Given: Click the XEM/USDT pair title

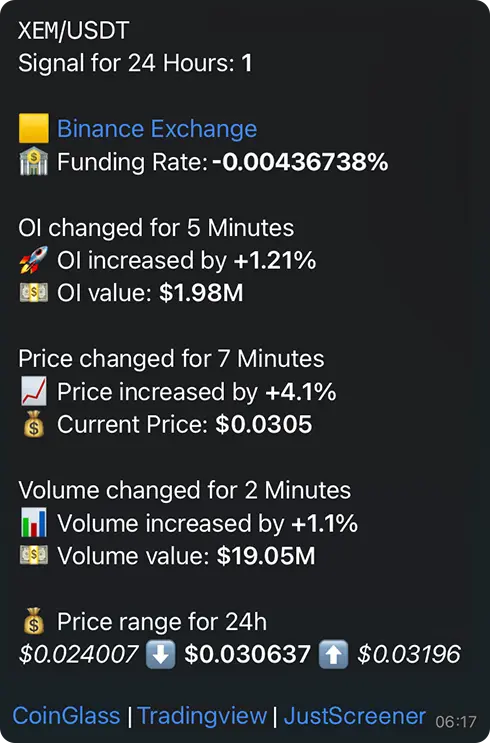Looking at the screenshot, I should point(73,31).
